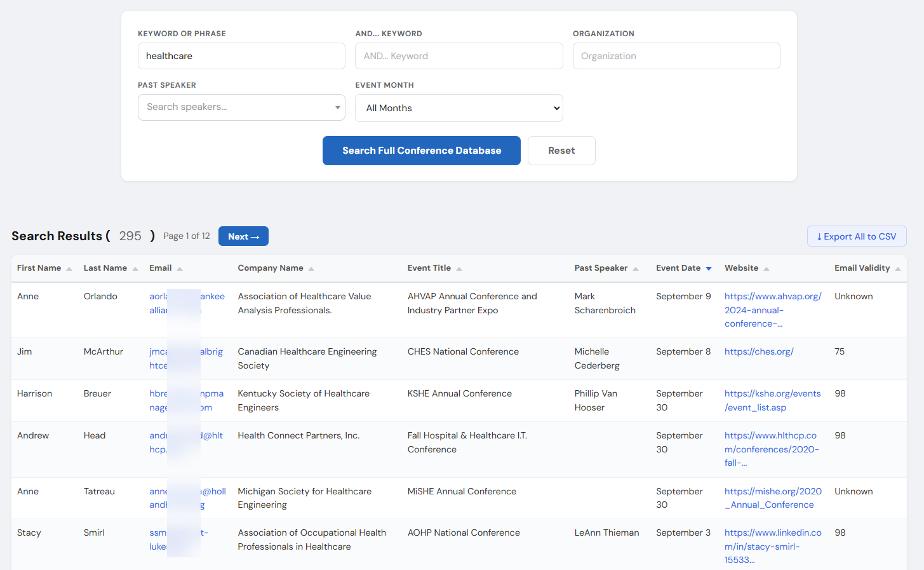This screenshot has height=570, width=924.
Task: Select 'Mark Scharenbroich' past speaker cell
Action: 605,303
